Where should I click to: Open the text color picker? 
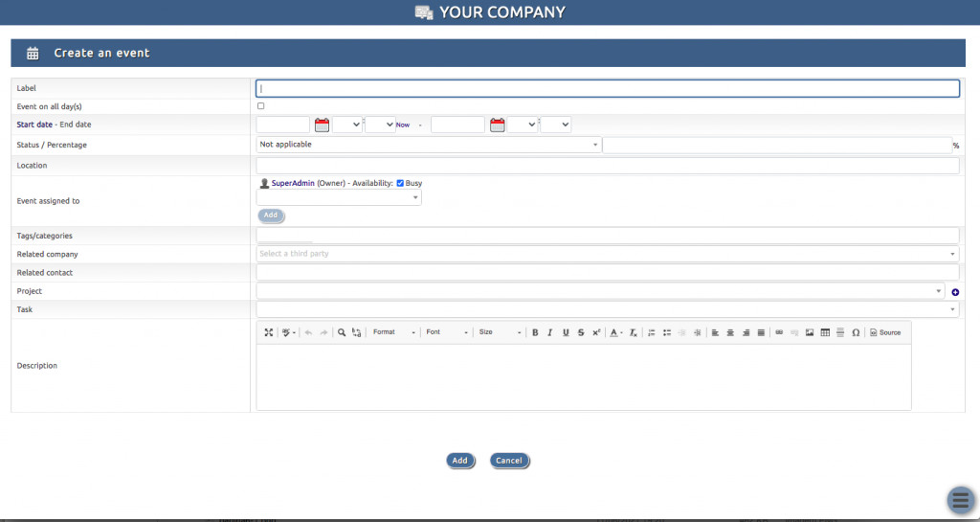(615, 332)
